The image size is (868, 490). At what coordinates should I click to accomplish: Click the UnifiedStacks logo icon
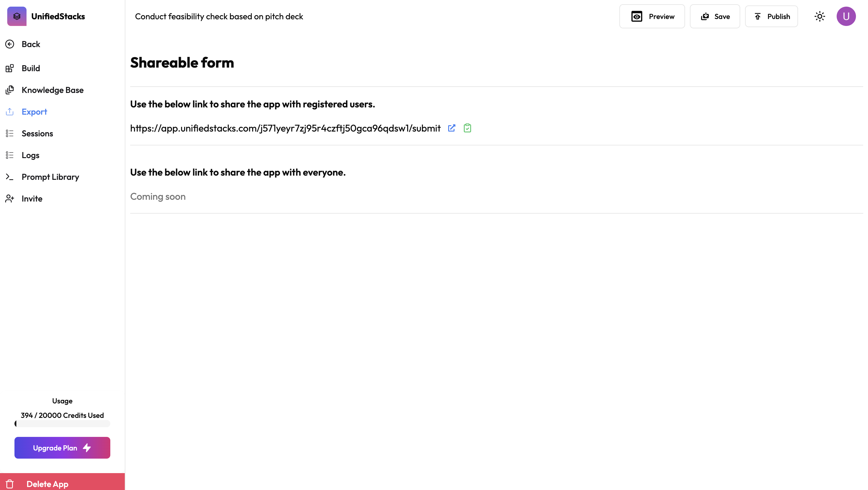[17, 17]
